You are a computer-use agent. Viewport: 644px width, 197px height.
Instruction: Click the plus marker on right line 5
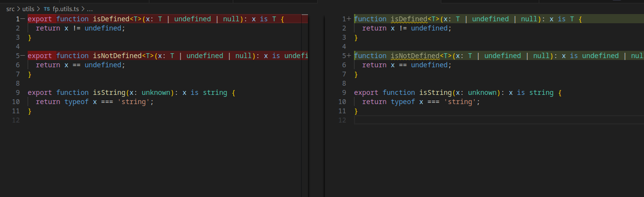pos(349,56)
